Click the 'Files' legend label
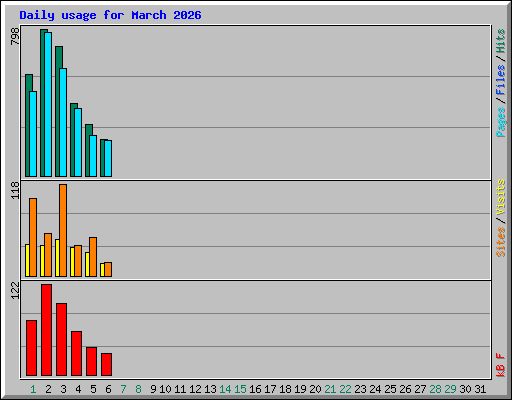512x400 pixels. 500,80
